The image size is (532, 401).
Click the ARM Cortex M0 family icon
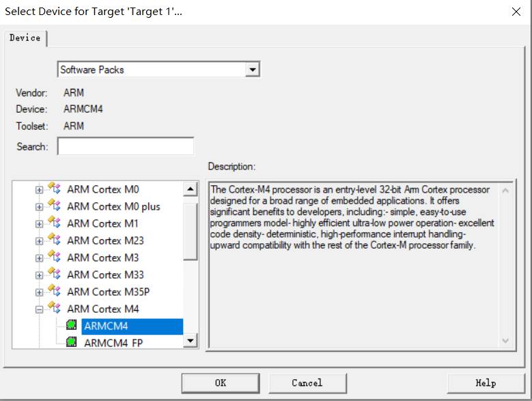coord(54,188)
